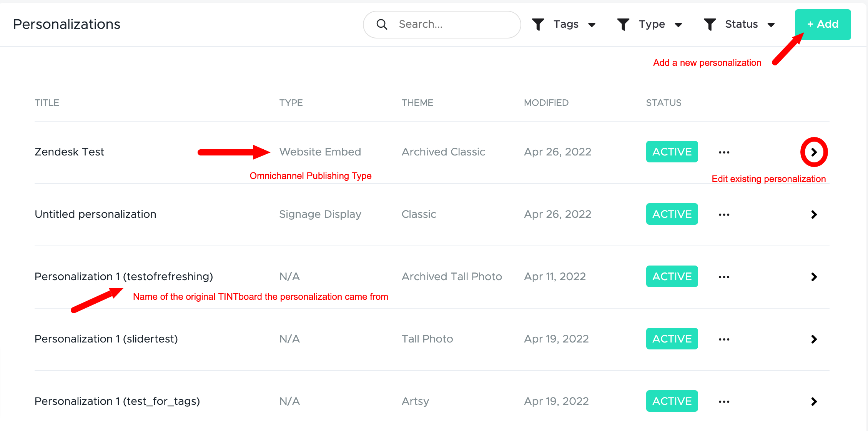
Task: Open more options for Personalization 1 (slidertest)
Action: pos(724,339)
